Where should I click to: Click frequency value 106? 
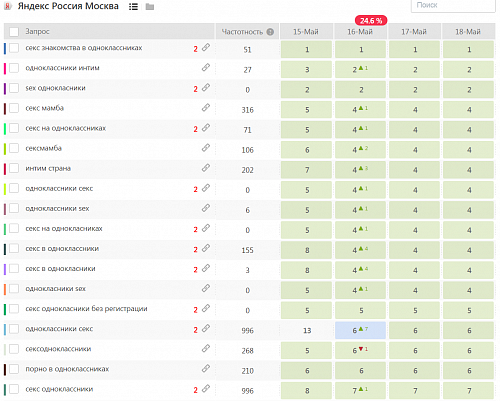coord(247,150)
